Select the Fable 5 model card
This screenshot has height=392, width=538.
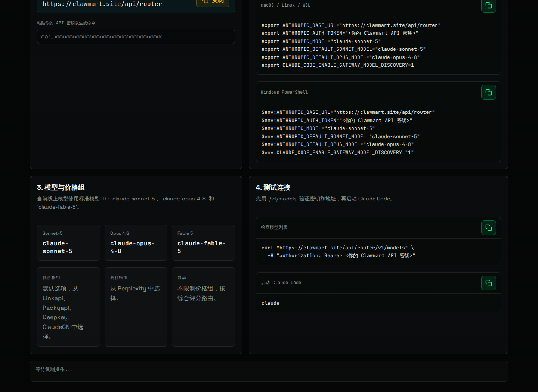click(203, 243)
